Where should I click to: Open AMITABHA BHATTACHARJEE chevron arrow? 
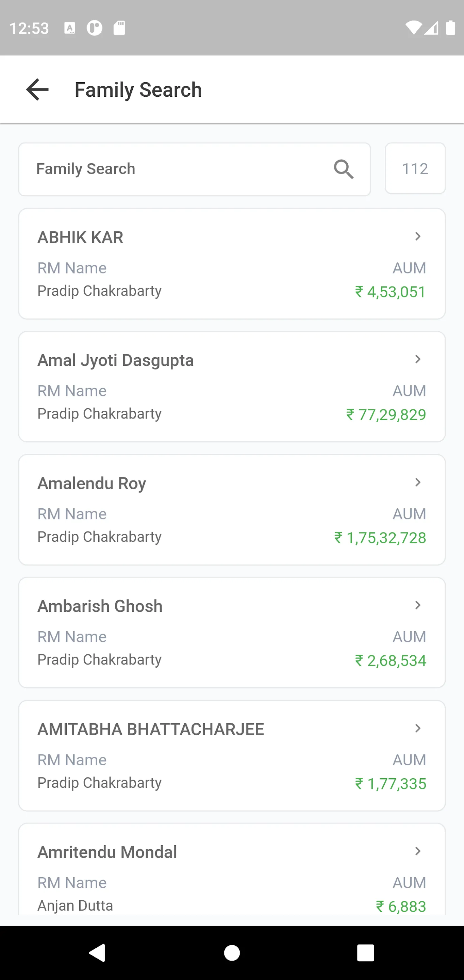coord(418,728)
